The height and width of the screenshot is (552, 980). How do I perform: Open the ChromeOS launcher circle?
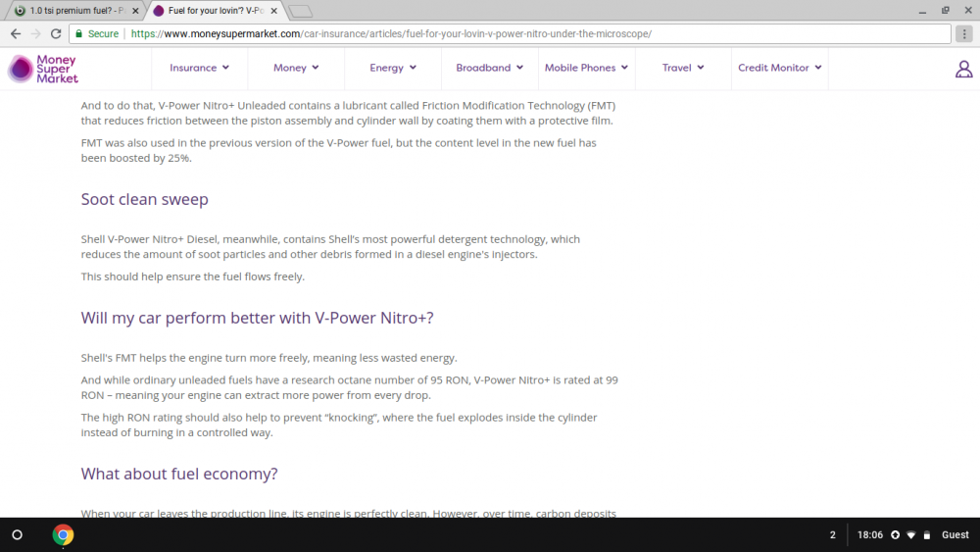[18, 534]
